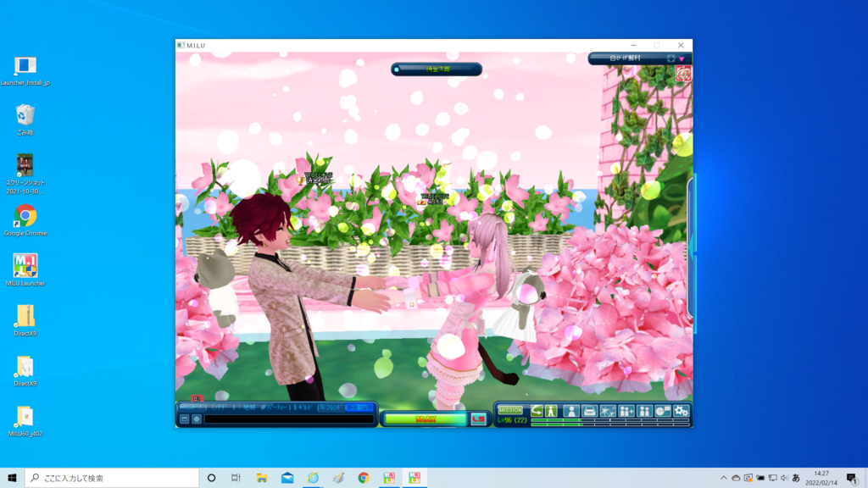This screenshot has height=488, width=868.
Task: Select the 地域 chat tab
Action: 248,408
